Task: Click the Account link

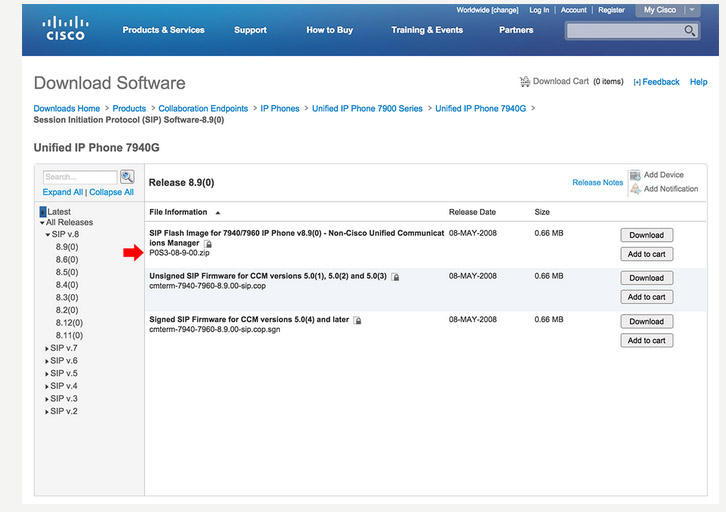Action: coord(574,10)
